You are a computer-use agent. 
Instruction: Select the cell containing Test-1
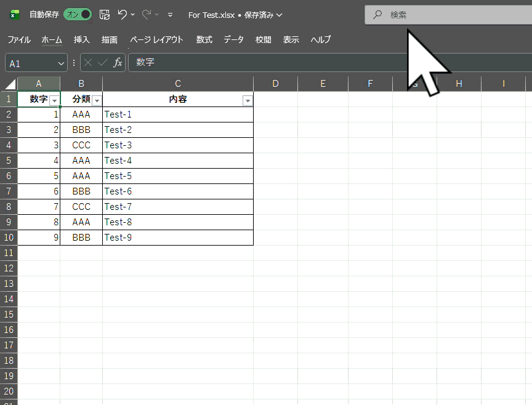pos(178,114)
